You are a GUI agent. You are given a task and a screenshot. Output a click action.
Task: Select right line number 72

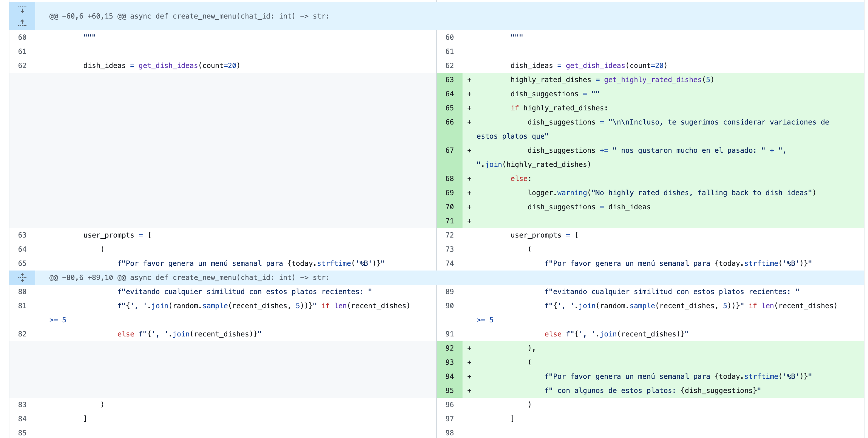450,235
